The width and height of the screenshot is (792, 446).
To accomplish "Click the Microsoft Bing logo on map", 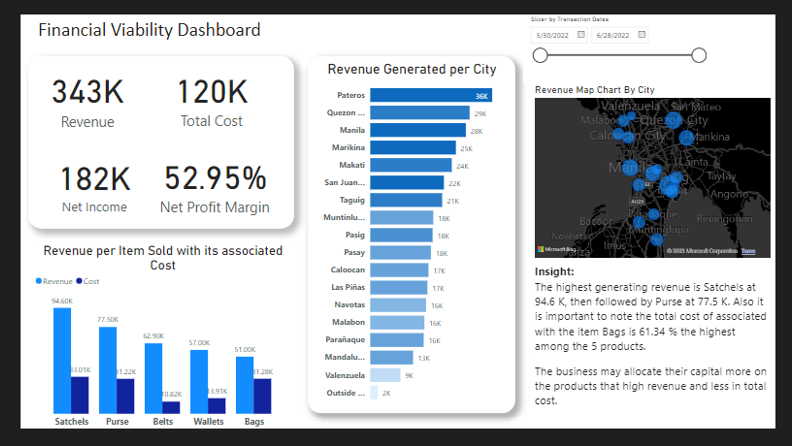I will pyautogui.click(x=557, y=248).
